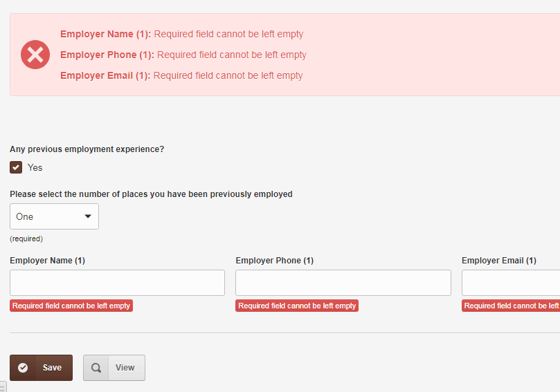Focus the Employer Name (1) field
Viewport: 560px width, 392px height.
tap(117, 283)
